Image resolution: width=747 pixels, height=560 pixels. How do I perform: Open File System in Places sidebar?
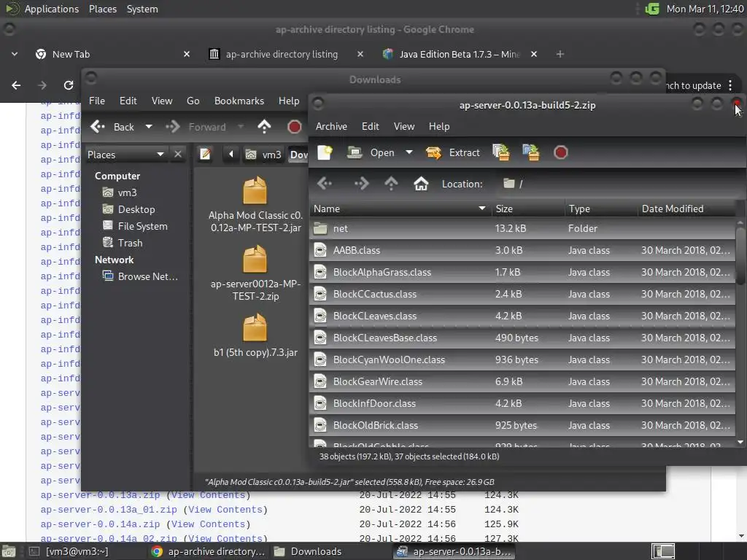tap(135, 226)
